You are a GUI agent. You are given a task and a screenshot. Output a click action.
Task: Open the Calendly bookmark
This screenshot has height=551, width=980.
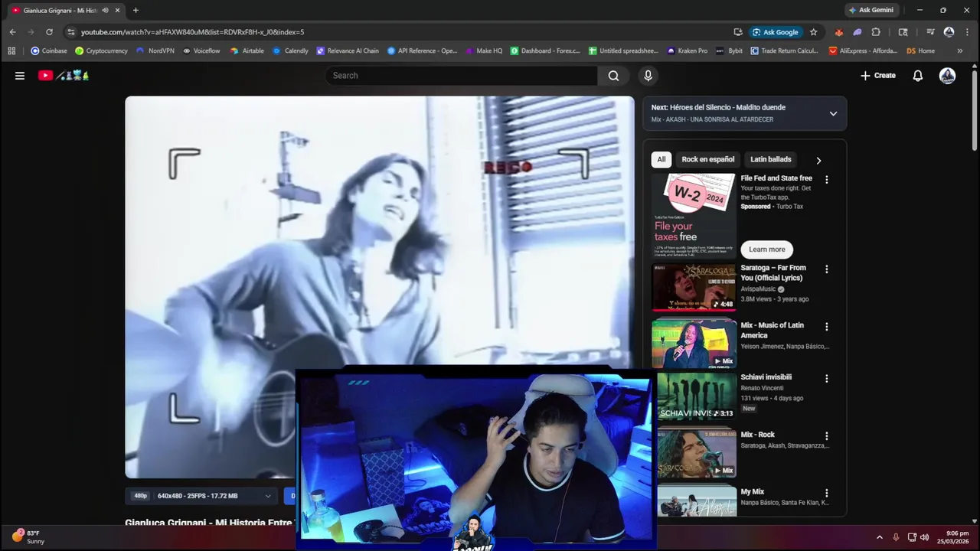click(x=290, y=51)
